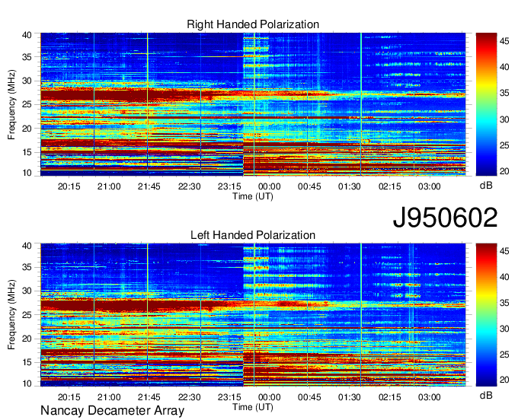Click the 20 dB tick on Right Handed colorbar
Image resolution: width=518 pixels, height=420 pixels.
[x=504, y=171]
